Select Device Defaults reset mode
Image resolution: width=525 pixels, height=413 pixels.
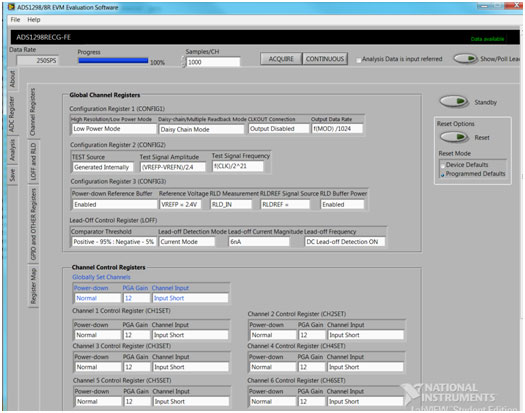pos(443,165)
